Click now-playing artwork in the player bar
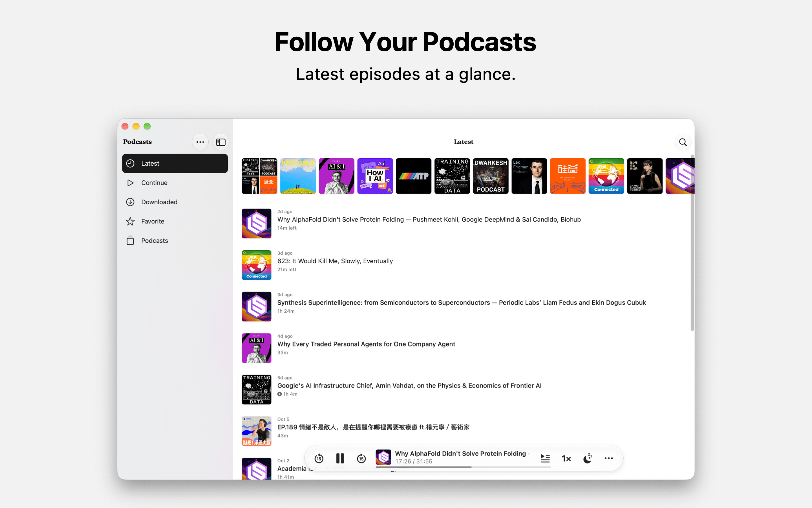The height and width of the screenshot is (508, 812). pyautogui.click(x=383, y=457)
